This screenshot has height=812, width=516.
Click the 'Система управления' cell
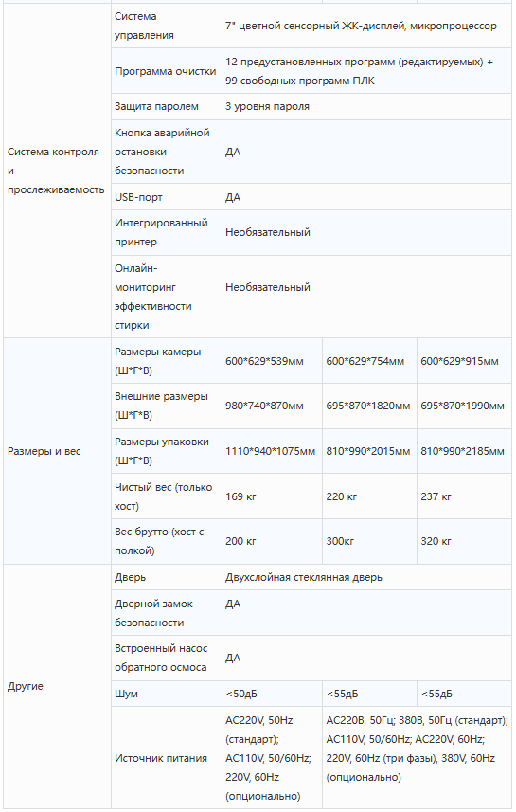pos(166,26)
